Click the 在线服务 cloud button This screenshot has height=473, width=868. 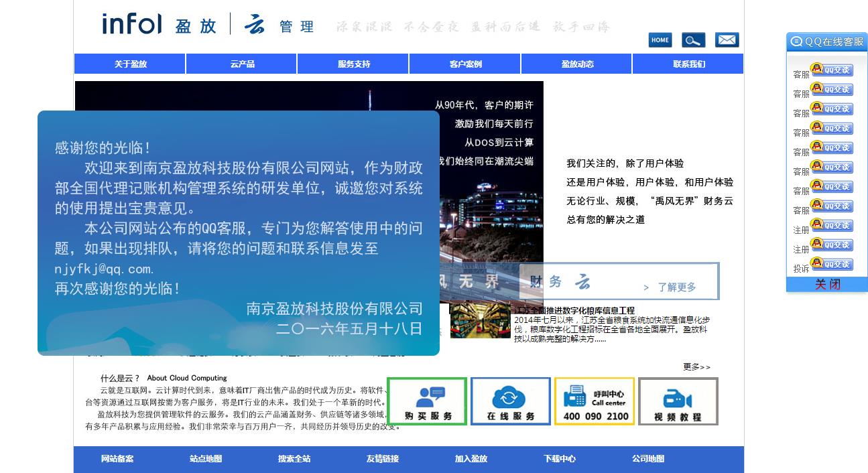click(511, 401)
